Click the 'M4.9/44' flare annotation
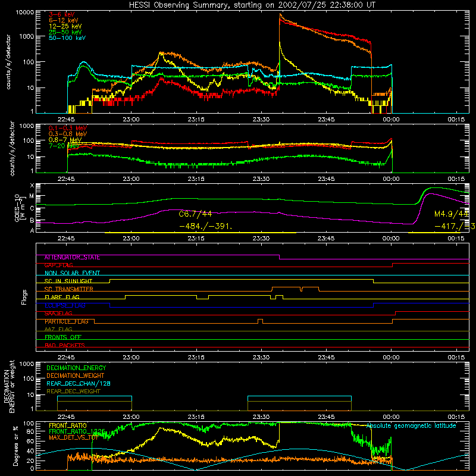Viewport: 476px width, 476px height. click(452, 214)
